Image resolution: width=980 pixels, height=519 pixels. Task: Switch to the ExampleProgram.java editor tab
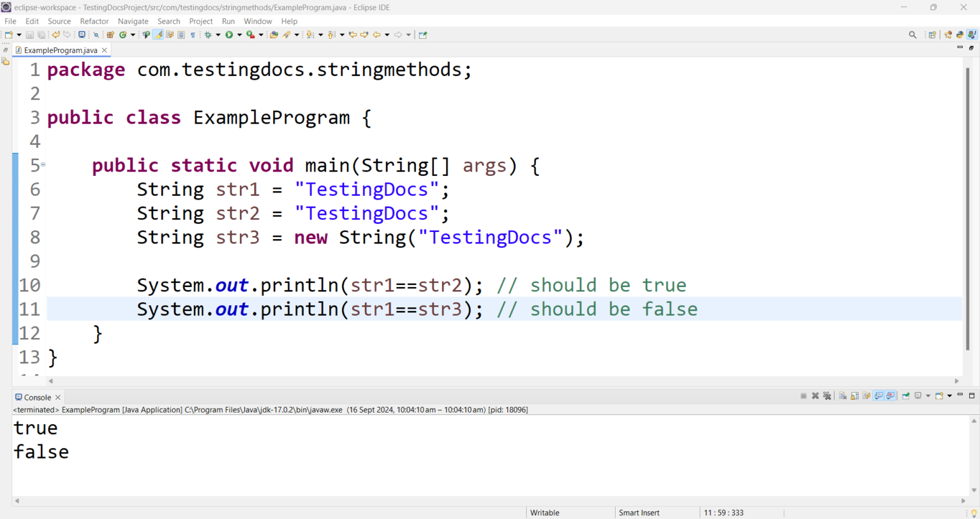tap(61, 49)
